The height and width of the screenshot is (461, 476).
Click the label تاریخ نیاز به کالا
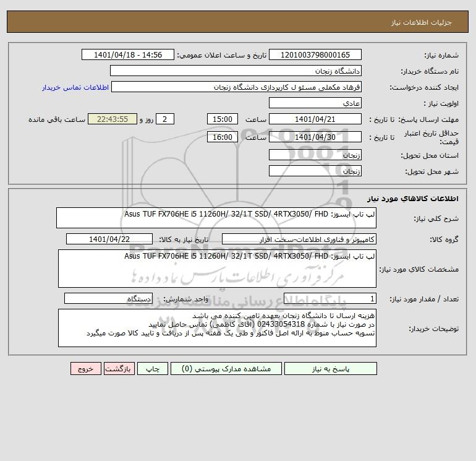[x=184, y=239]
